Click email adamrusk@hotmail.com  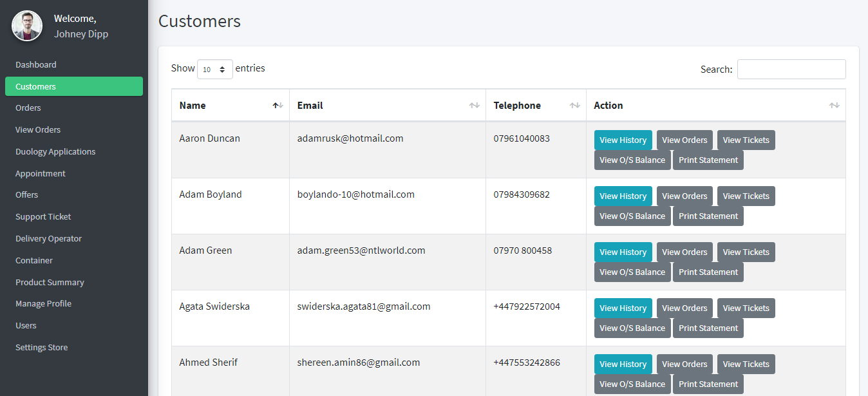click(350, 138)
